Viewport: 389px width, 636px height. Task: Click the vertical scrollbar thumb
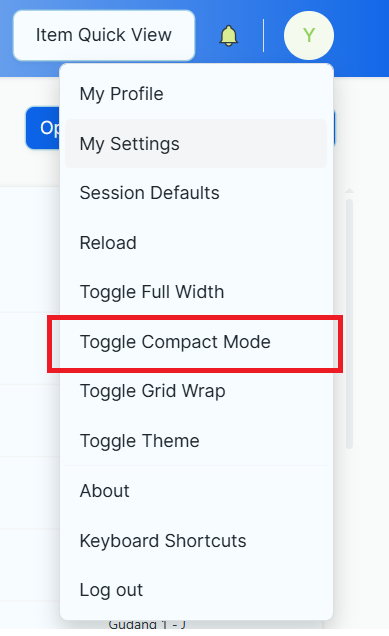pos(350,324)
